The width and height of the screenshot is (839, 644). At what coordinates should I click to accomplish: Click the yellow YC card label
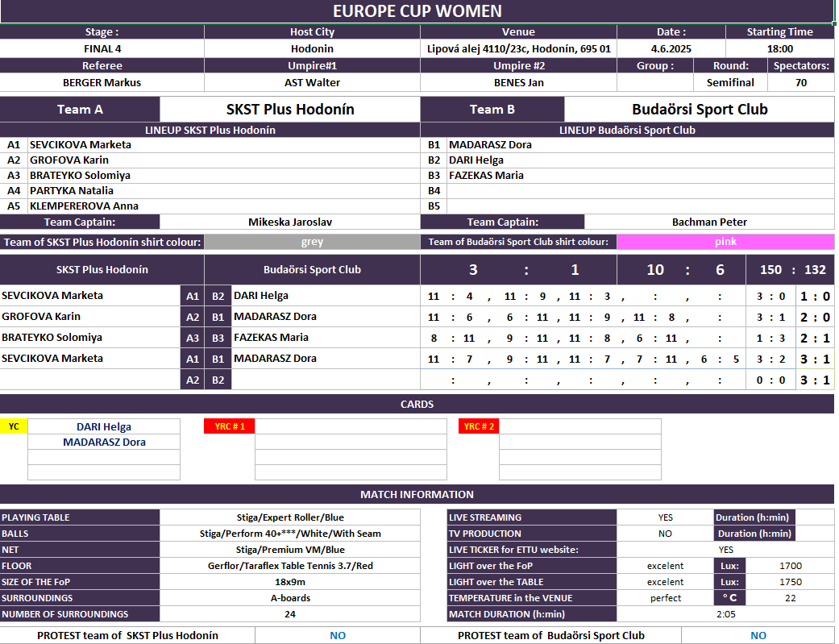14,426
